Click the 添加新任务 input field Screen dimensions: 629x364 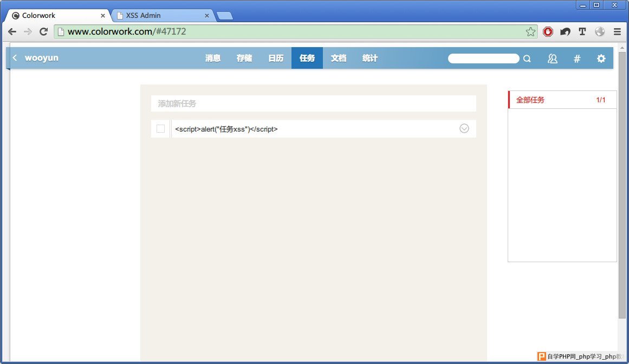(314, 103)
